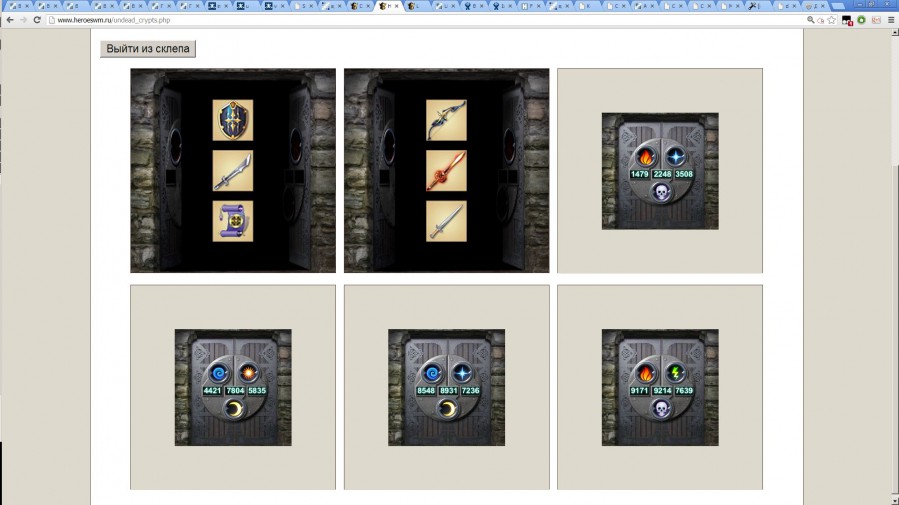899x505 pixels.
Task: Open the Chrome menu button
Action: click(891, 20)
